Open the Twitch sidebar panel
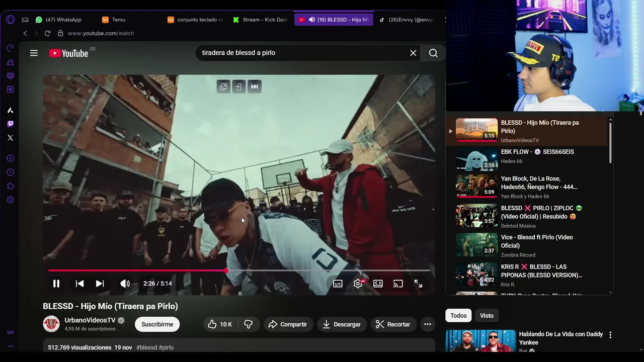644x362 pixels. pyautogui.click(x=10, y=124)
